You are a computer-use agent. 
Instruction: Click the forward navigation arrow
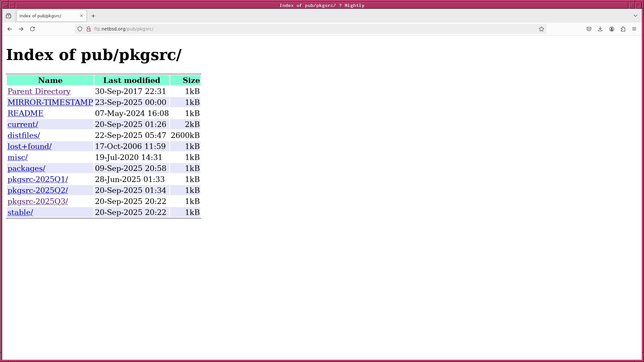tap(21, 29)
